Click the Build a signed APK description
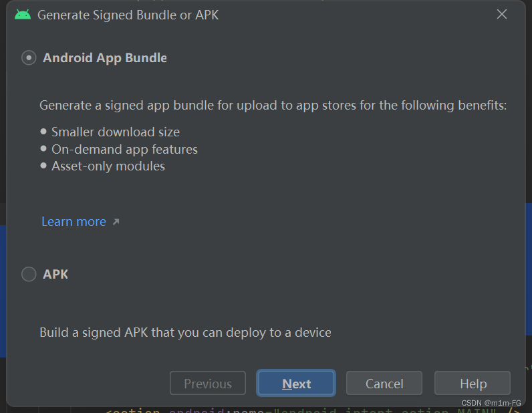This screenshot has height=413, width=532. (x=185, y=332)
